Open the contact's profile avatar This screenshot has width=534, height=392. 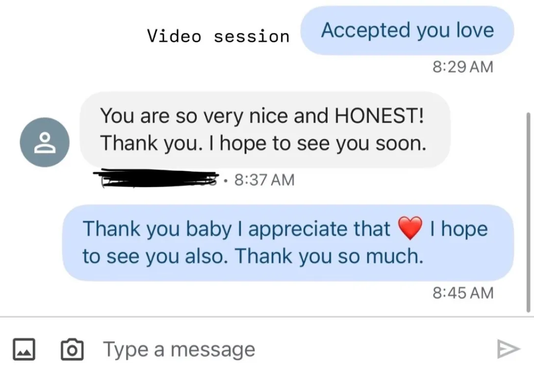point(44,142)
